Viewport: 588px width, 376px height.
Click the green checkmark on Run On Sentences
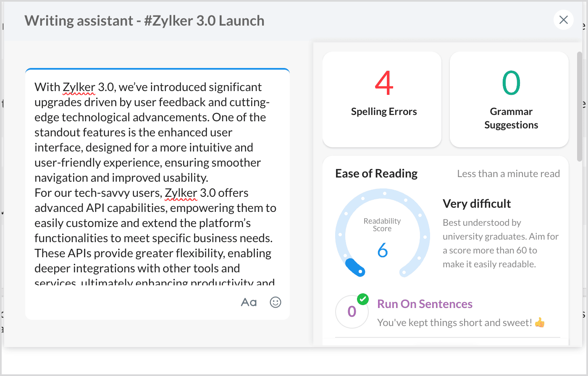coord(362,299)
